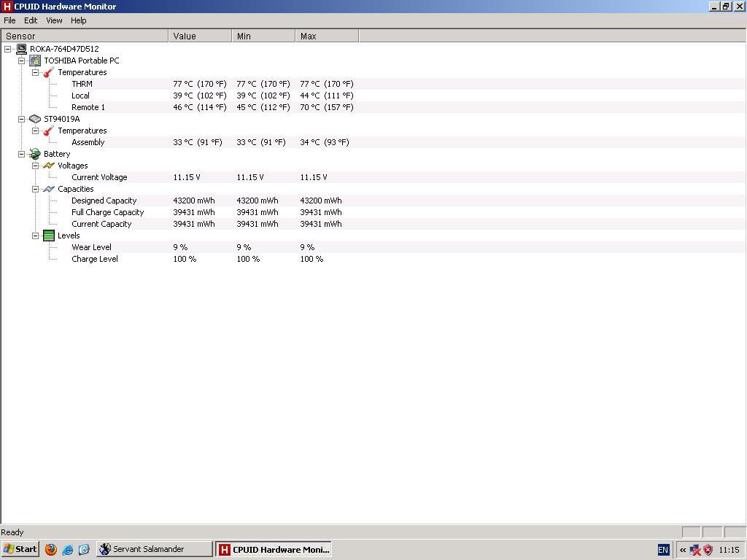This screenshot has width=747, height=560.
Task: Open the Edit menu
Action: (31, 20)
